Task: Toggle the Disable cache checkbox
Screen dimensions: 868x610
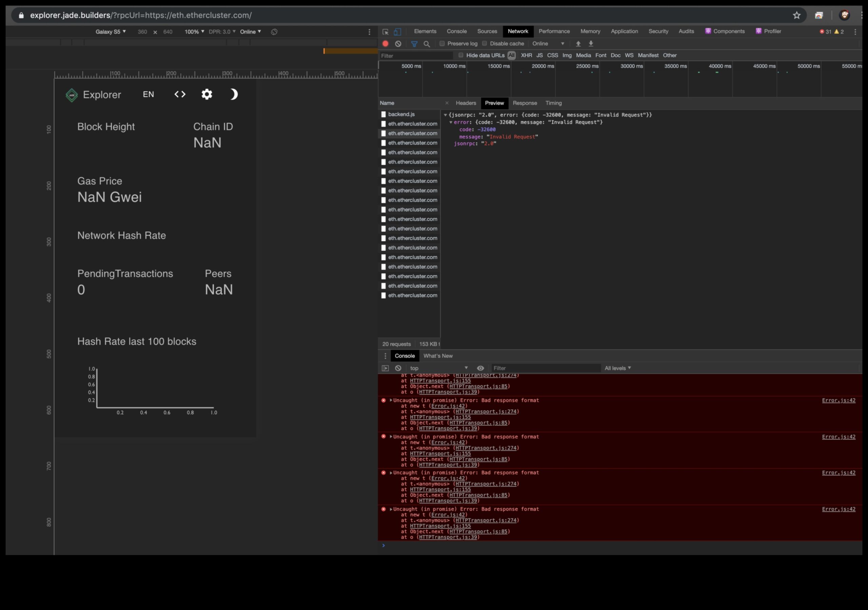Action: tap(485, 43)
